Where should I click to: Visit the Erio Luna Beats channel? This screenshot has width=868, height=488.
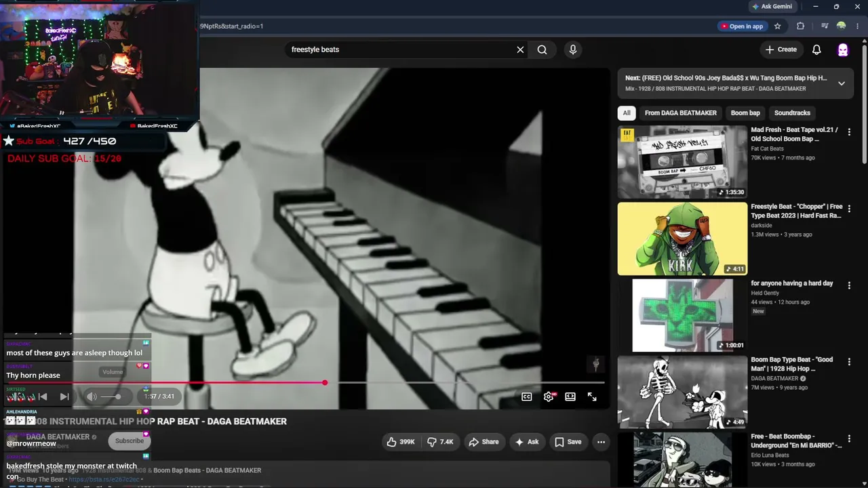tap(773, 455)
